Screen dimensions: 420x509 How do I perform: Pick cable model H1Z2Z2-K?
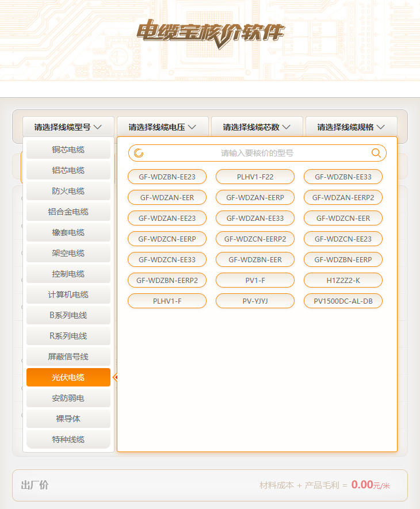tap(343, 281)
